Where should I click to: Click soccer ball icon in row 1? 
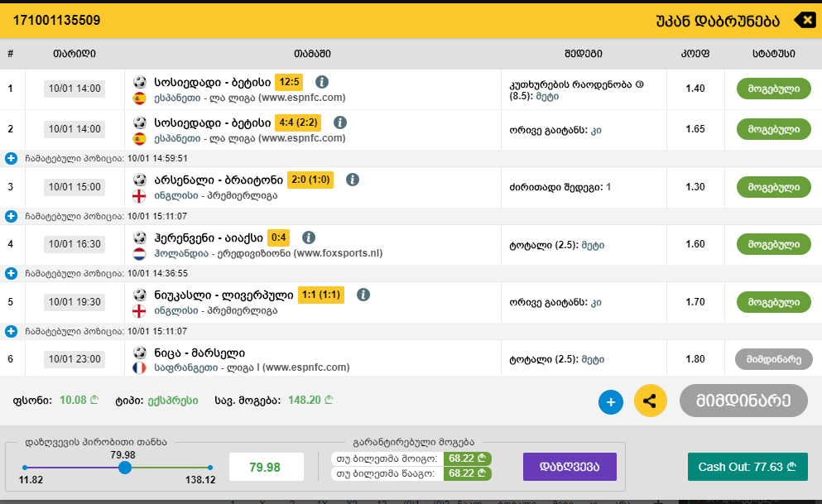pyautogui.click(x=139, y=82)
